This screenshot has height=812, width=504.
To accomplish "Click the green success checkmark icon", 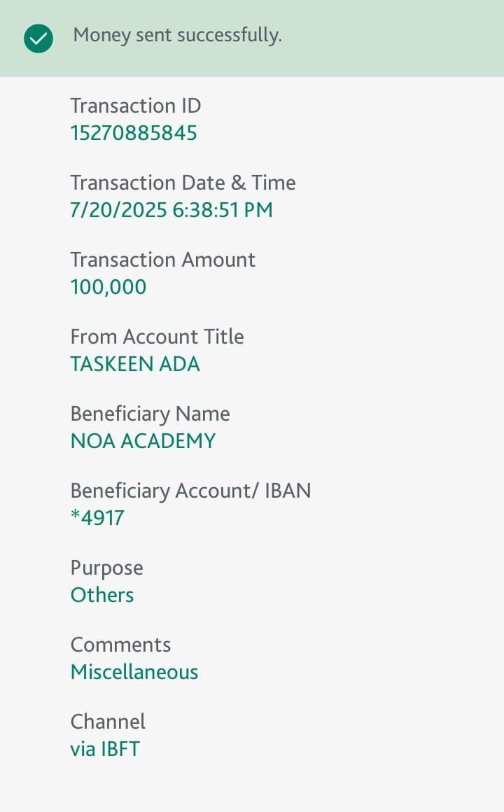I will click(38, 38).
